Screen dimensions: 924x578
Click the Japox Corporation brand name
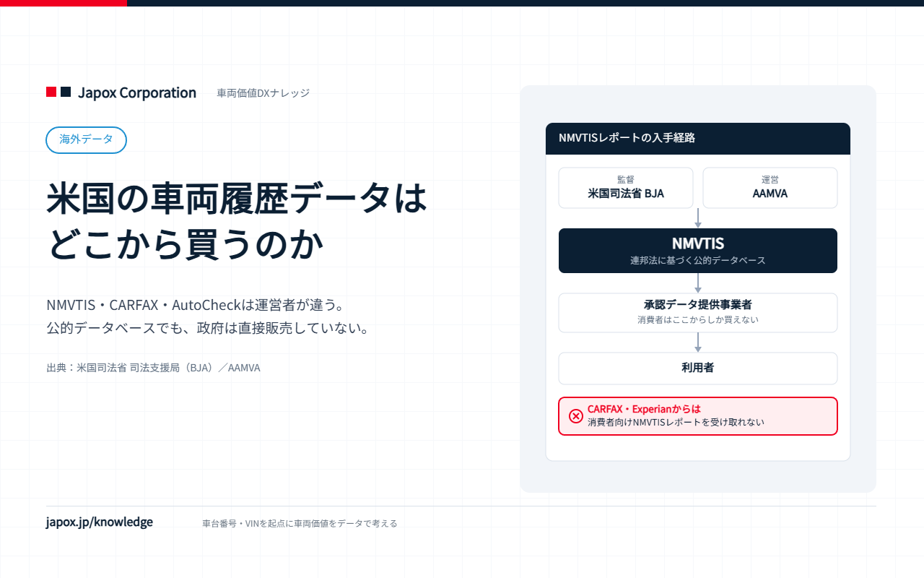137,92
